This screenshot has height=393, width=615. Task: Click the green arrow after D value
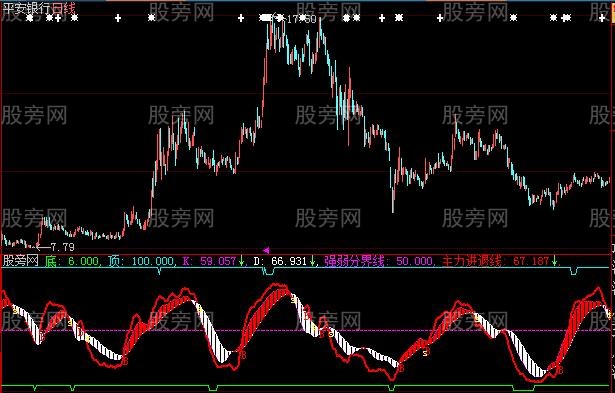312,261
